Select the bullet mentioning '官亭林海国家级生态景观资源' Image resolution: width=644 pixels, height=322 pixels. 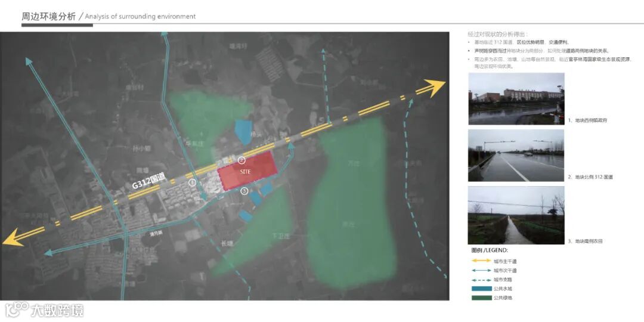coord(552,63)
